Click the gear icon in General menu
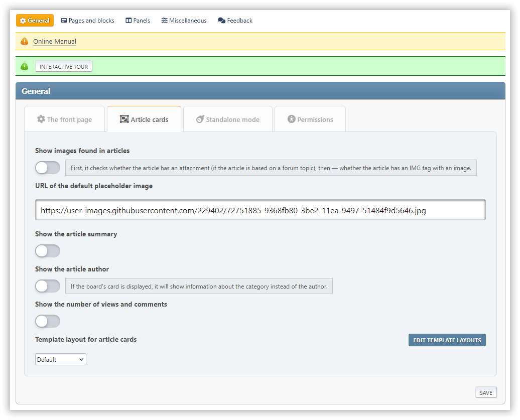Screen dimensions: 520x420 (23, 21)
